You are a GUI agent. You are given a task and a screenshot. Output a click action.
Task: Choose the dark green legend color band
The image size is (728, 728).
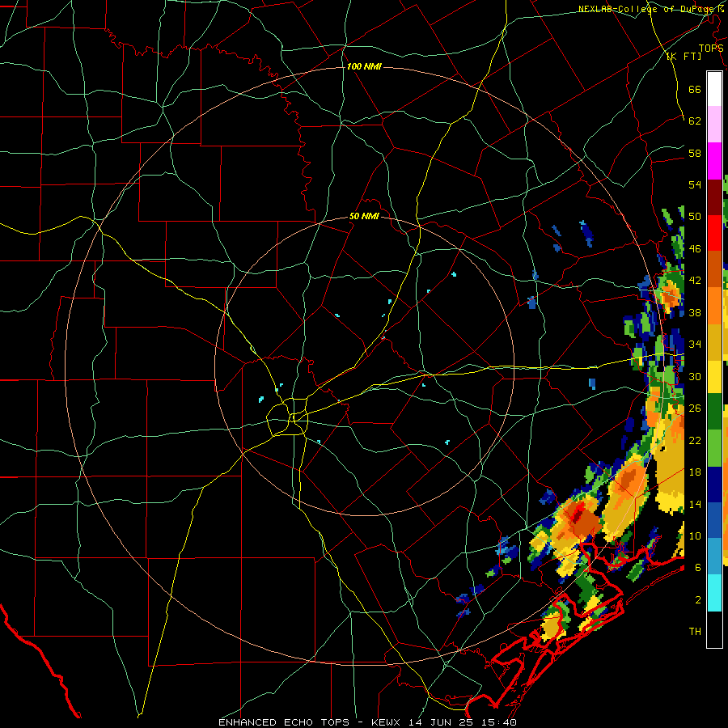(714, 412)
